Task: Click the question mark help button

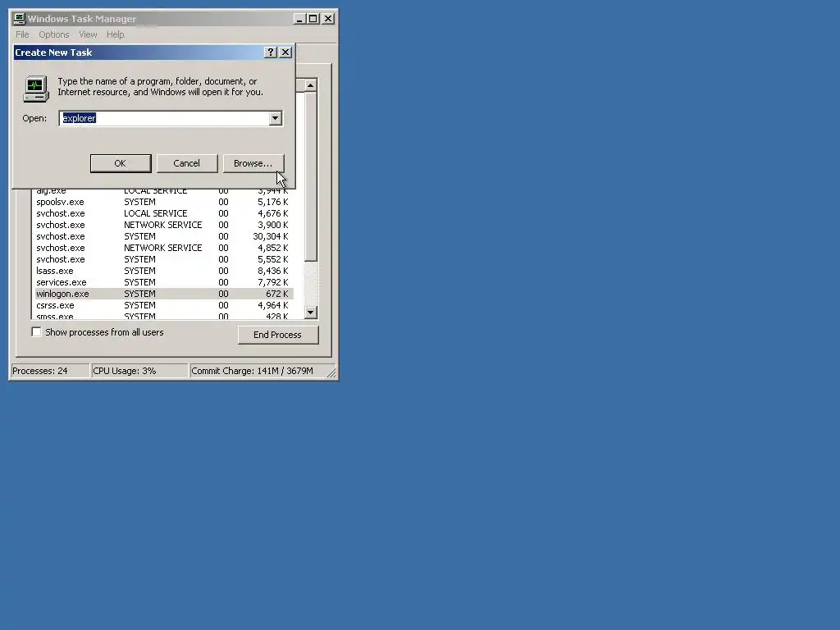Action: 271,52
